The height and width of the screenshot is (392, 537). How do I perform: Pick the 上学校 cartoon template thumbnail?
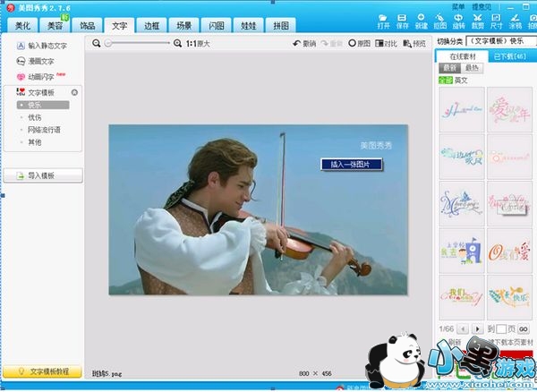462,251
